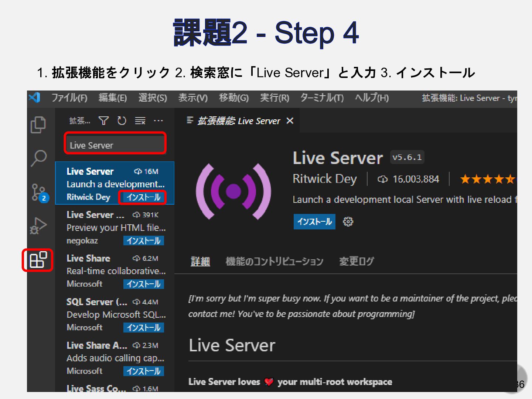Image resolution: width=532 pixels, height=399 pixels.
Task: Open the Search view in the activity bar
Action: [38, 158]
